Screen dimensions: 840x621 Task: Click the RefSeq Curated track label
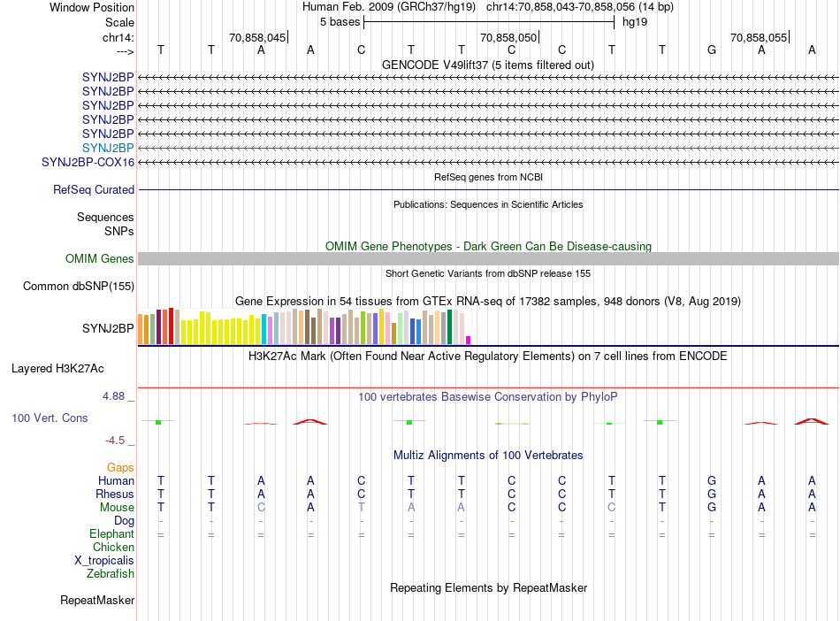click(x=94, y=189)
